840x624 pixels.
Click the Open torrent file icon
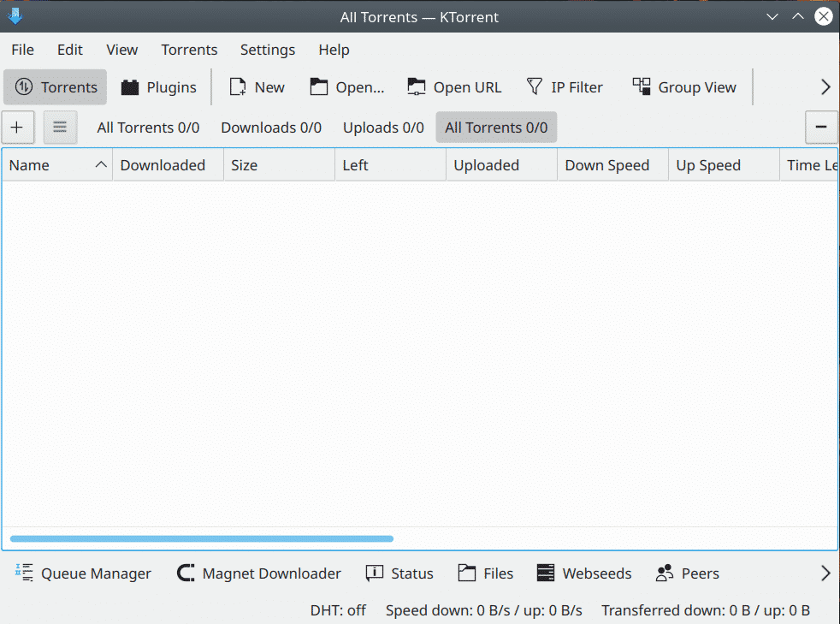tap(319, 87)
